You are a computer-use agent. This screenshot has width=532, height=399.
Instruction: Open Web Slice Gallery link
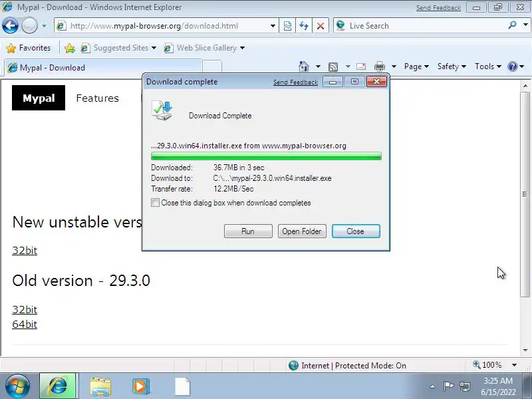coord(201,48)
